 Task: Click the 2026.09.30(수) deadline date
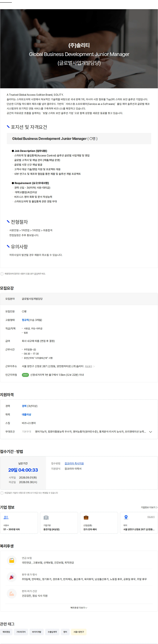28,482
